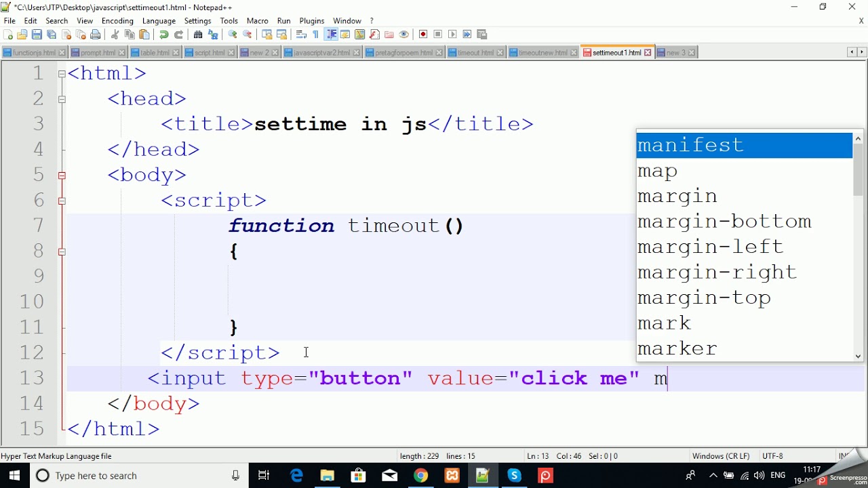Toggle Show All Characters pilcrow icon
This screenshot has width=868, height=488.
[316, 35]
